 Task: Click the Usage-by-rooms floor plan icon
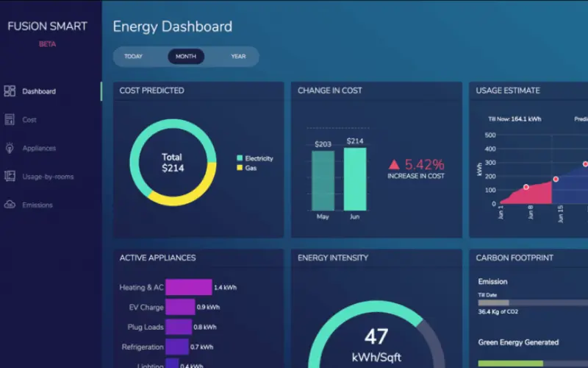click(x=10, y=176)
